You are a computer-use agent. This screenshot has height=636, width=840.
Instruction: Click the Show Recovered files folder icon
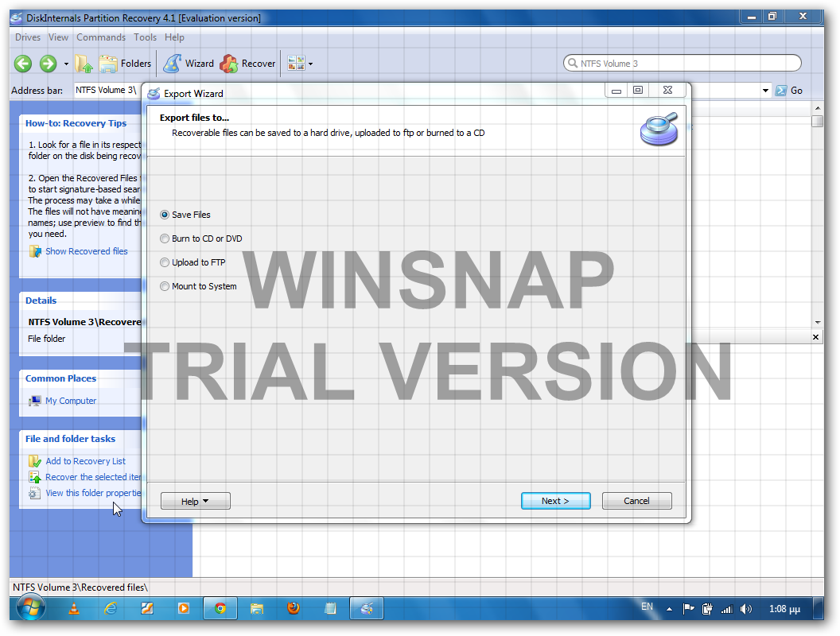pos(35,251)
